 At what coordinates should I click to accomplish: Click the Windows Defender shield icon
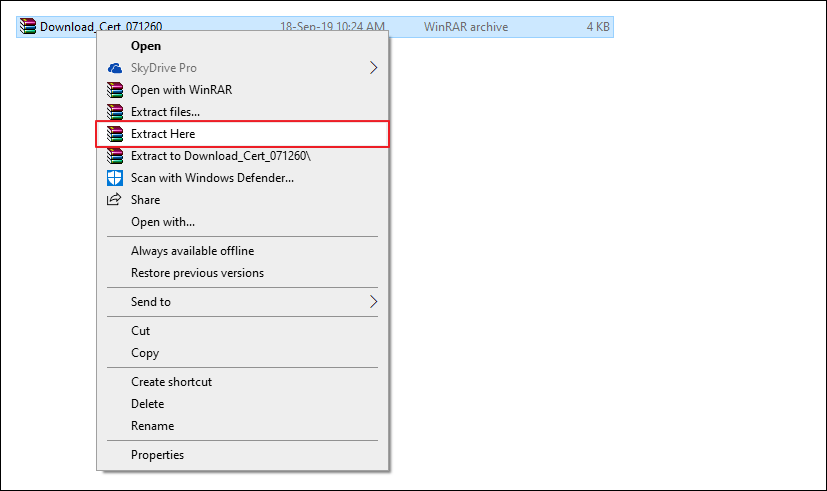point(114,178)
